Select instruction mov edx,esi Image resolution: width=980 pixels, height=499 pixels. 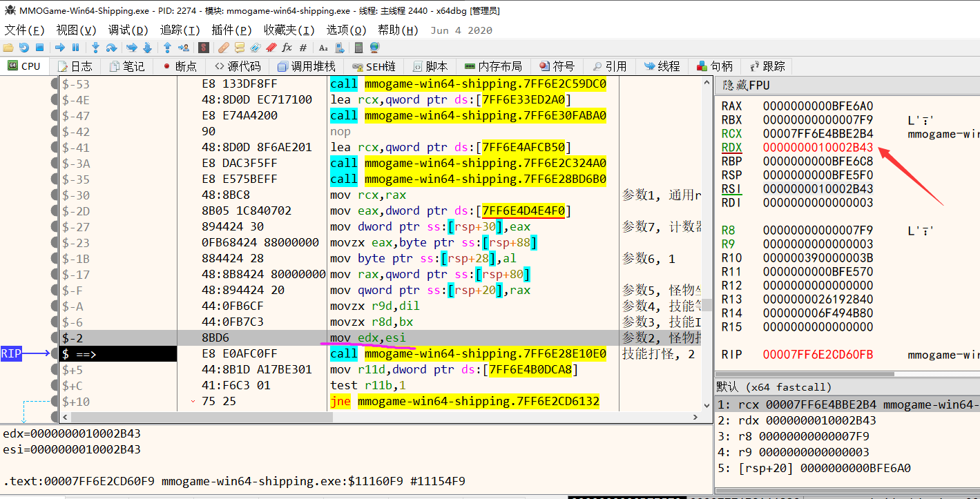368,338
